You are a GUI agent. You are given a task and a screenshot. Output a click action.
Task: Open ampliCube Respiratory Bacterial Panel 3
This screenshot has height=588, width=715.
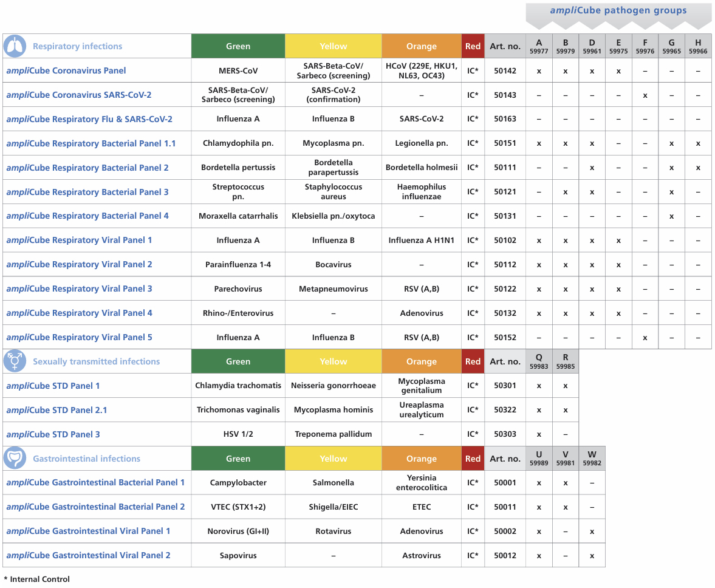[x=87, y=192]
